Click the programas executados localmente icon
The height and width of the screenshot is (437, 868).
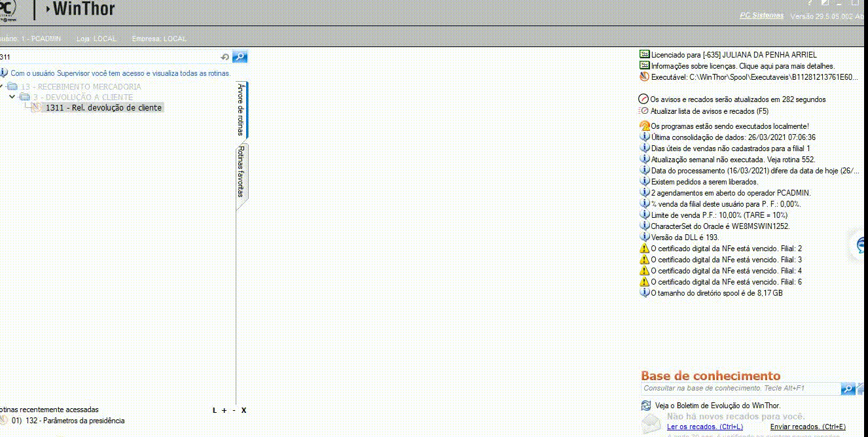[645, 126]
